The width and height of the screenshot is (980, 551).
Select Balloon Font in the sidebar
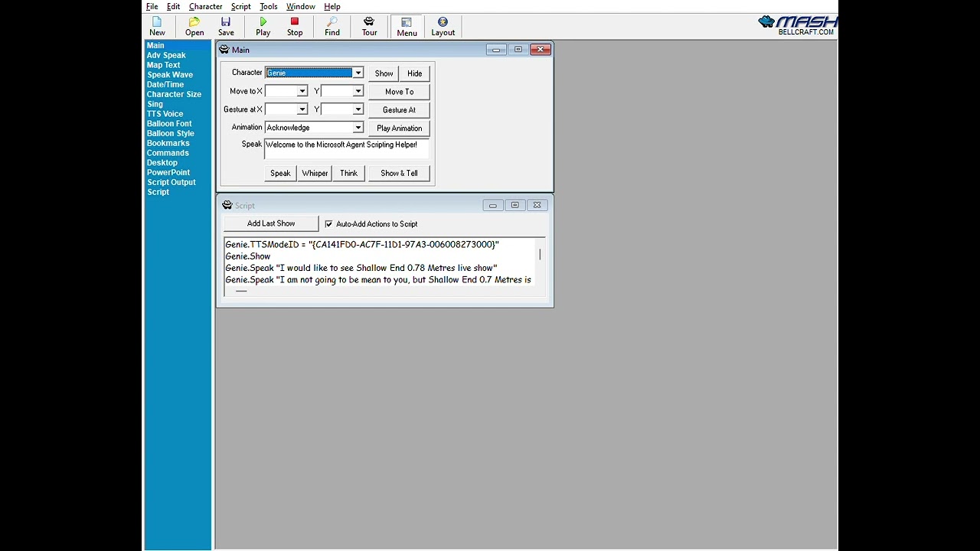click(x=169, y=124)
